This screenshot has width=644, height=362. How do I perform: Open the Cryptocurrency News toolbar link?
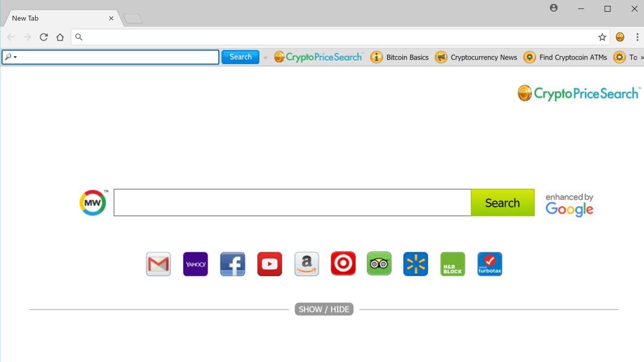476,57
